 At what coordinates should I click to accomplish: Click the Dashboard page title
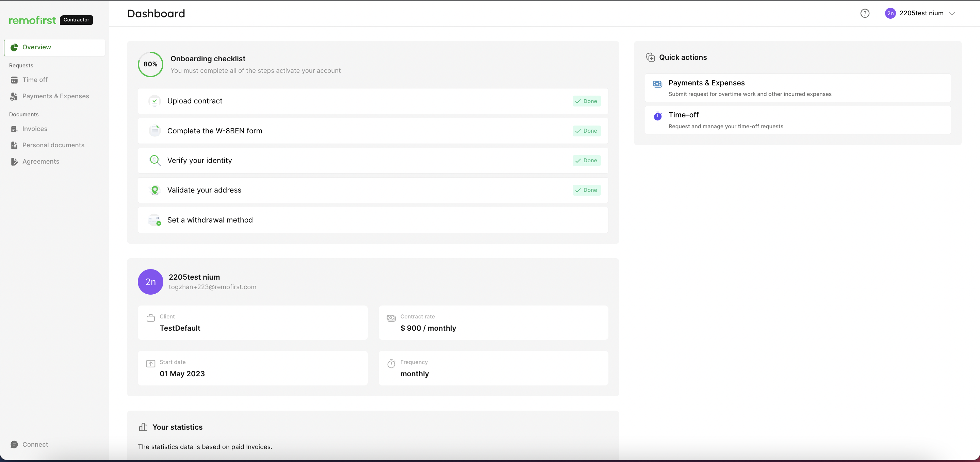coord(156,14)
